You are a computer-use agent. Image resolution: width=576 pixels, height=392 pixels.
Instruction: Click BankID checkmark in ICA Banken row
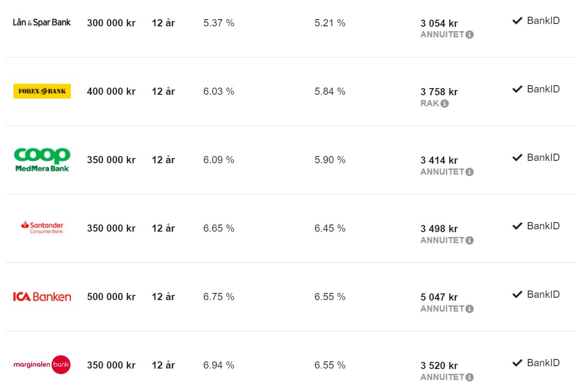coord(517,294)
